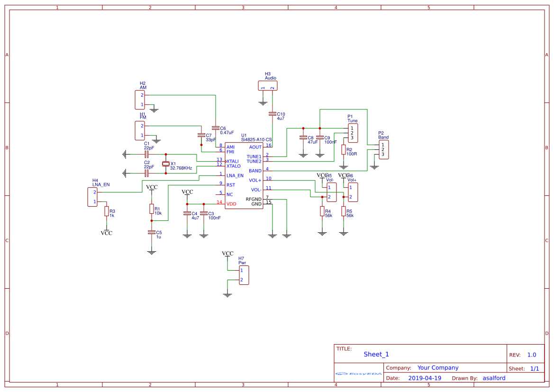Select resistor R1 10k symbol

152,209
